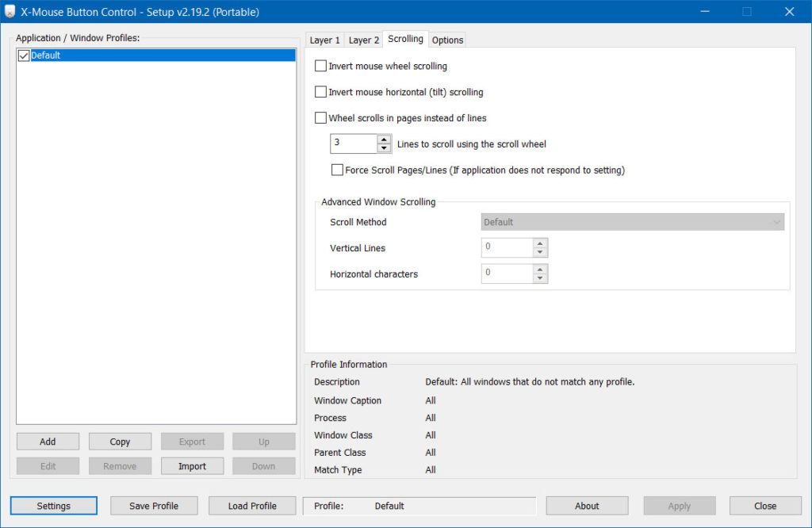Decrease Vertical Lines value with the down arrow

point(540,251)
